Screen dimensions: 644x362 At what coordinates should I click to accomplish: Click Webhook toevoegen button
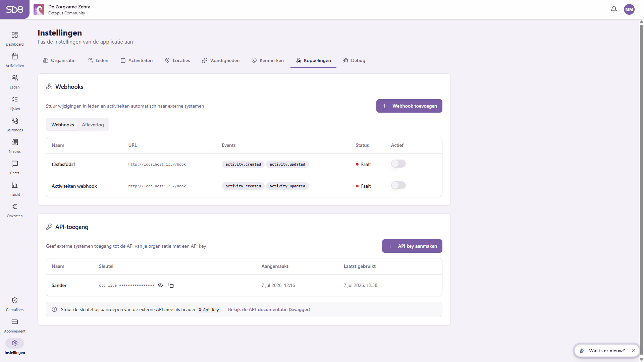(409, 106)
